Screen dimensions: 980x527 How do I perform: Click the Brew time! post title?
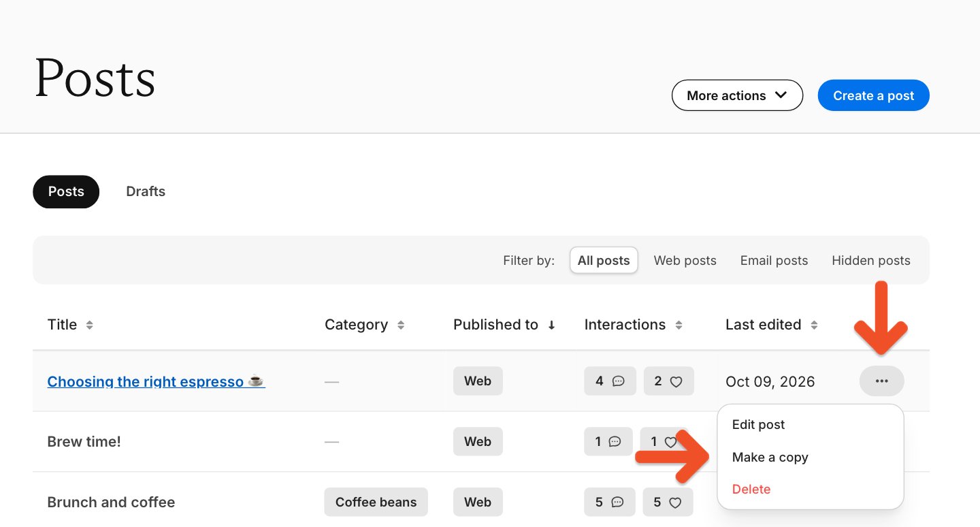tap(84, 442)
